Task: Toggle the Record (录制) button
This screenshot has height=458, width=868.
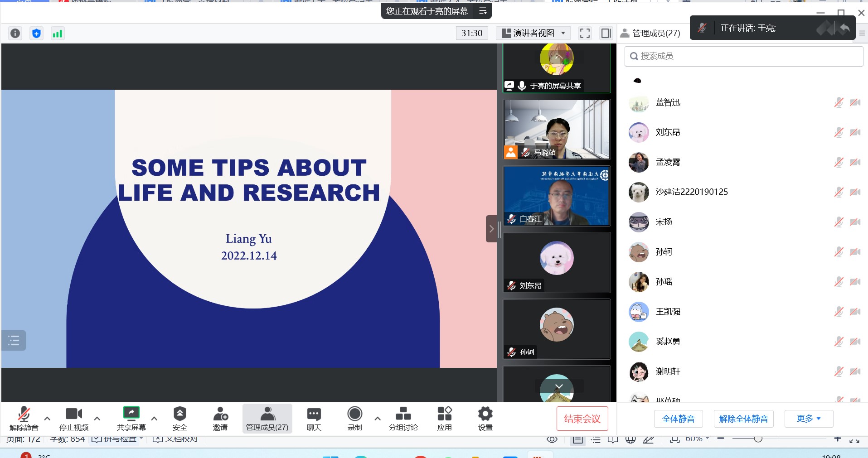Action: [x=354, y=418]
